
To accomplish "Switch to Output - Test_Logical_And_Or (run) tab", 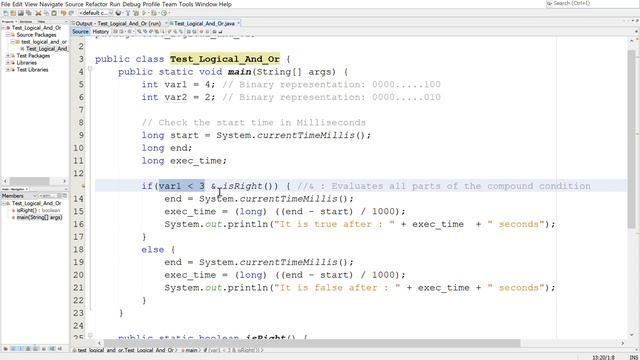I will pos(118,24).
